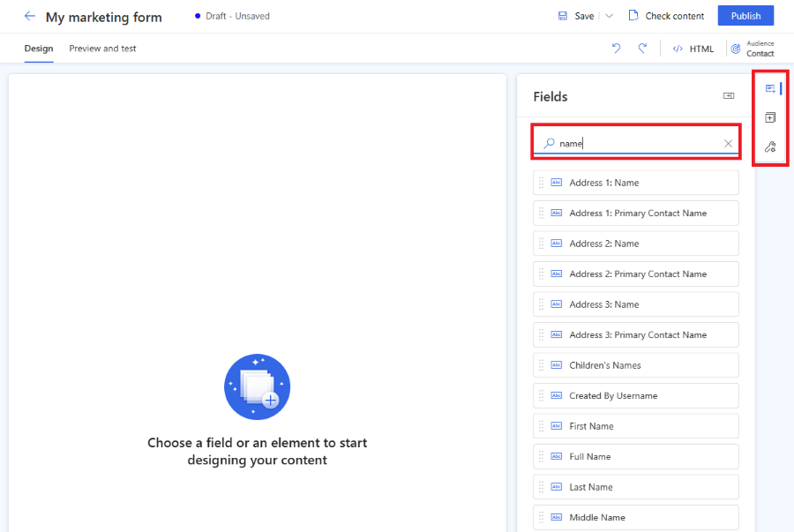Open the Preview and test tab
Screen dimensions: 794x532
[102, 49]
